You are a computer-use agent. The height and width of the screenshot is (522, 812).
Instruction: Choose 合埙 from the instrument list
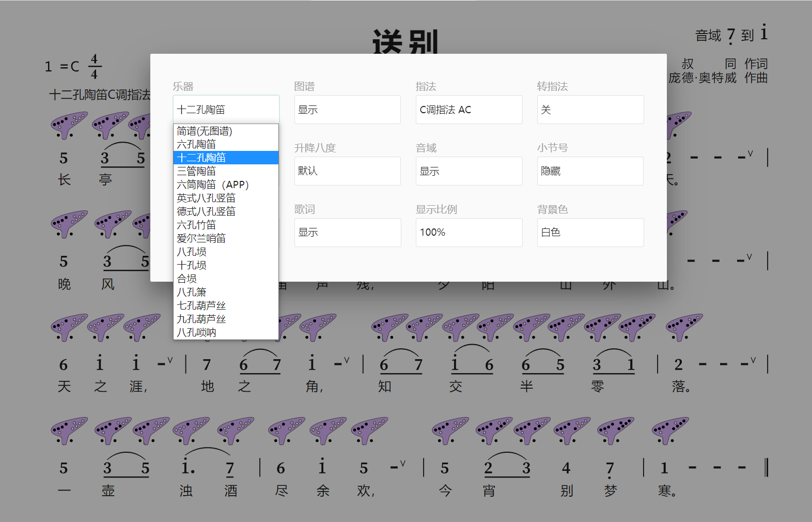226,279
